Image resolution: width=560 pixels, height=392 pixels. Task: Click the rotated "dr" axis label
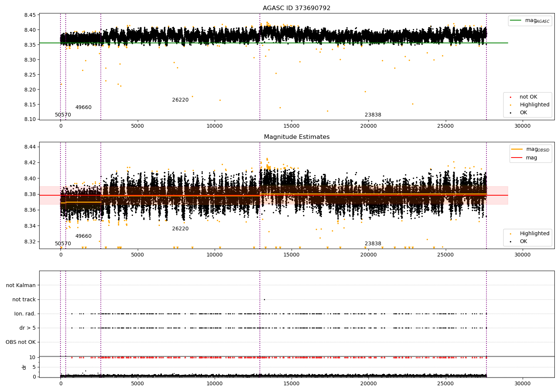coord(24,367)
